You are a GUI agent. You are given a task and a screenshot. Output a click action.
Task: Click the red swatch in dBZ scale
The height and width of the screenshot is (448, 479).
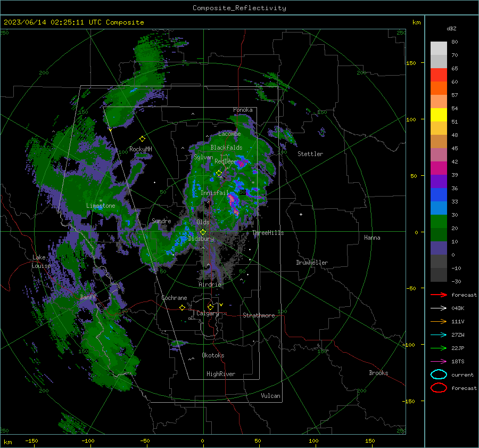click(439, 75)
